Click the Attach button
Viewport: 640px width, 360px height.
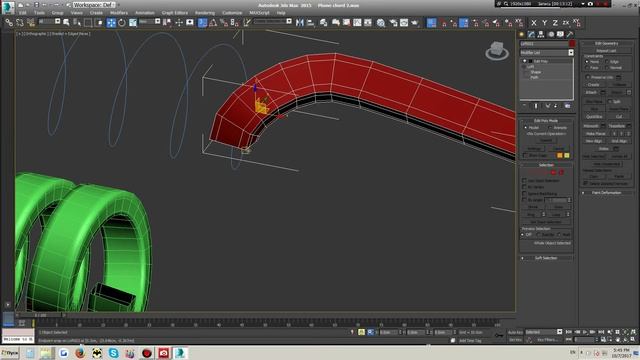pyautogui.click(x=591, y=93)
